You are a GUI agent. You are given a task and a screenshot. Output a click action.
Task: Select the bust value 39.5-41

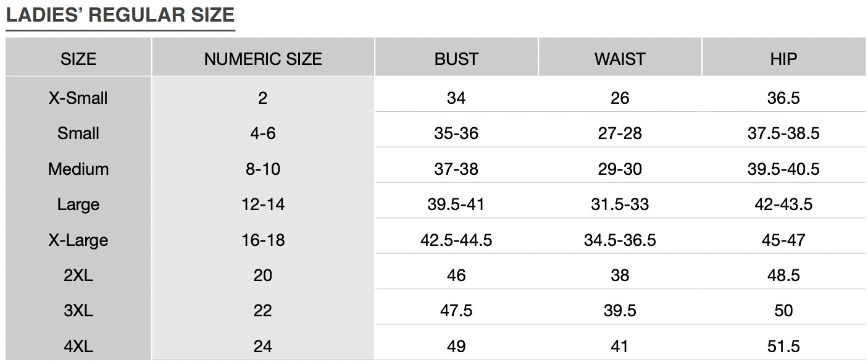point(456,204)
